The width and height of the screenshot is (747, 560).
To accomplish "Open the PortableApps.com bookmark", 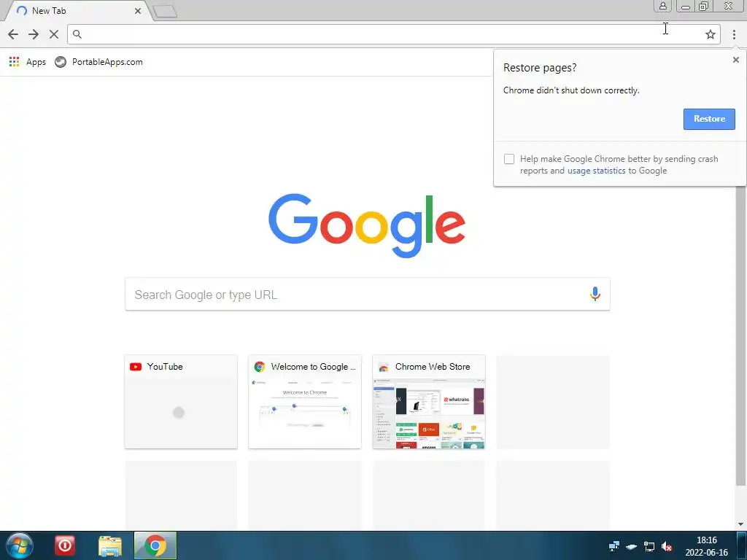I will 98,62.
